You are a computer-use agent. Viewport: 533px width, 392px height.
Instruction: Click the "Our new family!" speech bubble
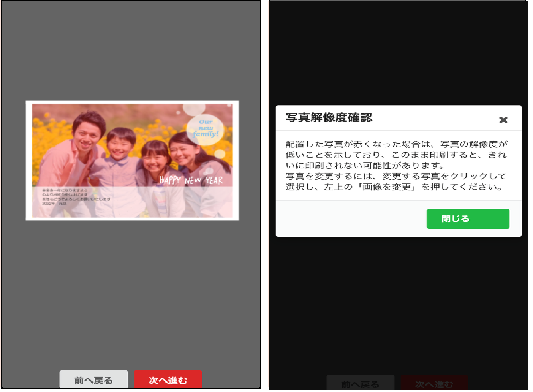click(206, 128)
